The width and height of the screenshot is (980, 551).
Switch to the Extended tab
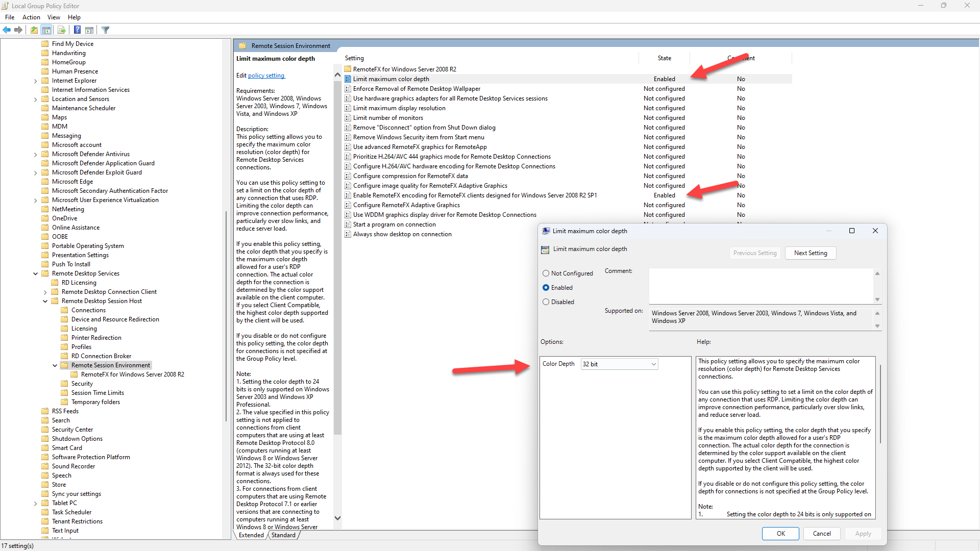click(x=251, y=535)
